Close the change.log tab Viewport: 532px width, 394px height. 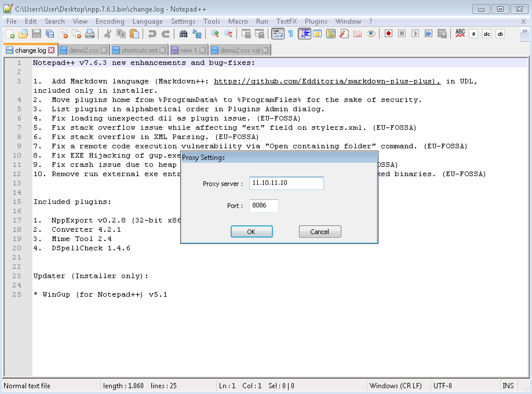pos(51,50)
